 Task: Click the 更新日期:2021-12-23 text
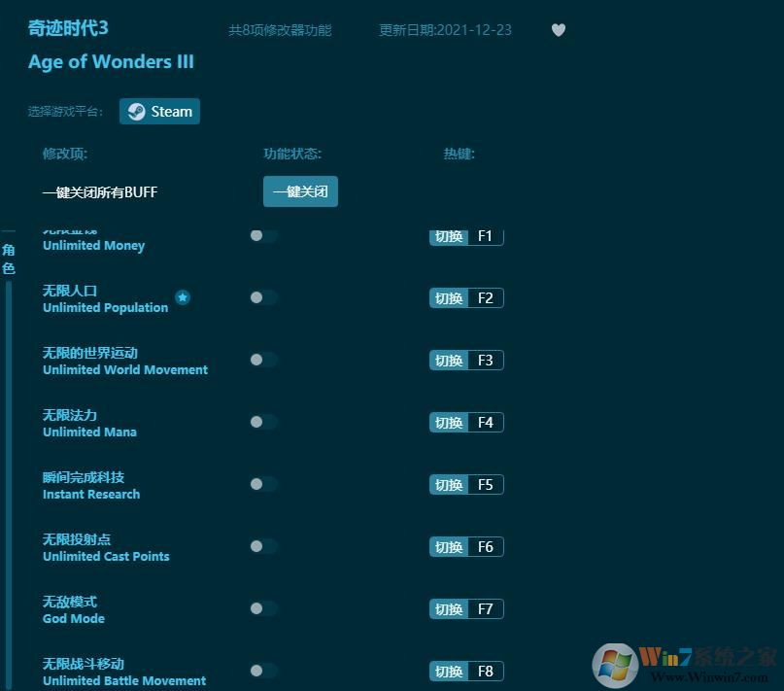click(x=445, y=30)
